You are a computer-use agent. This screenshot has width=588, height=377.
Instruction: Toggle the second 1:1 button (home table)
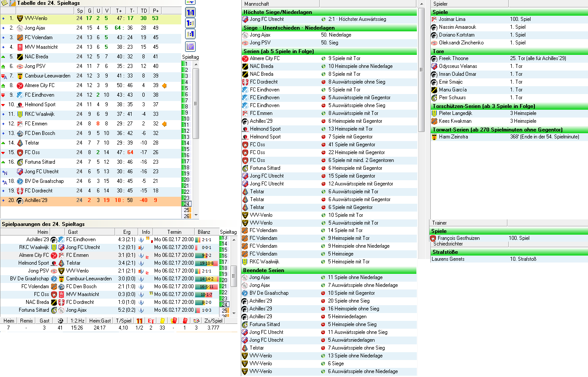point(190,24)
